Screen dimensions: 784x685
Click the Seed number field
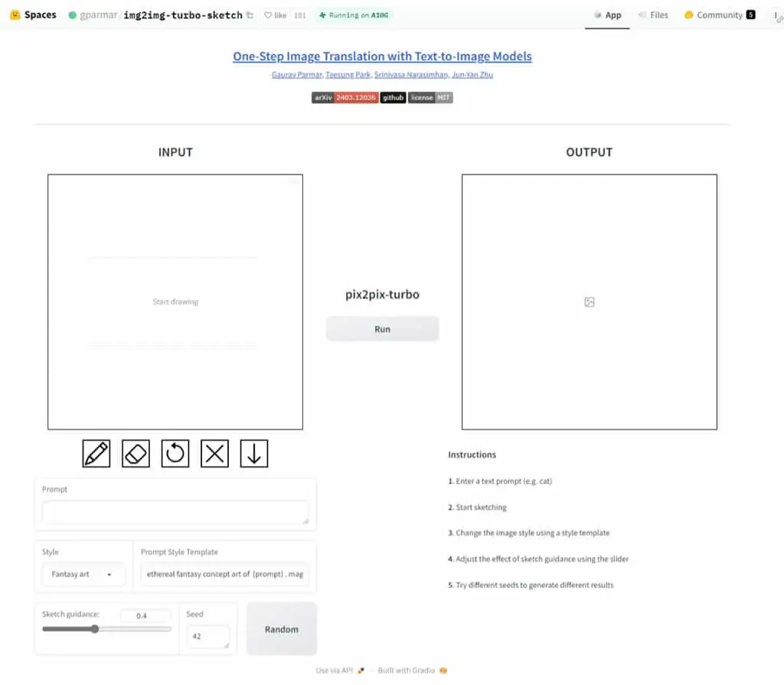pos(208,637)
